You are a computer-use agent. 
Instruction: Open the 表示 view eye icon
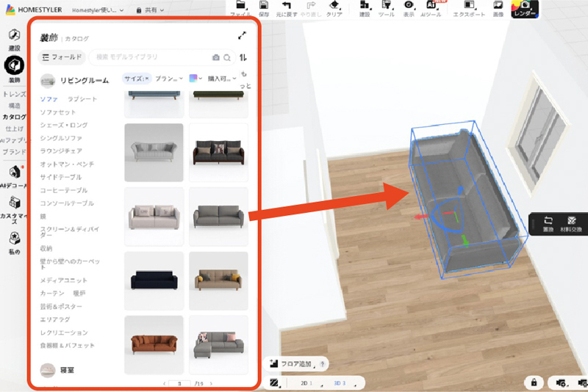(x=409, y=5)
